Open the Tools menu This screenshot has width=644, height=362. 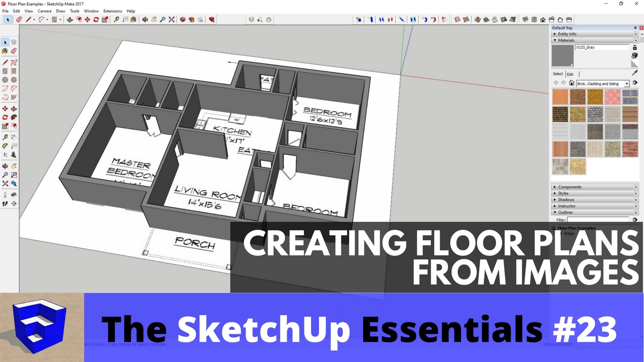[x=74, y=11]
